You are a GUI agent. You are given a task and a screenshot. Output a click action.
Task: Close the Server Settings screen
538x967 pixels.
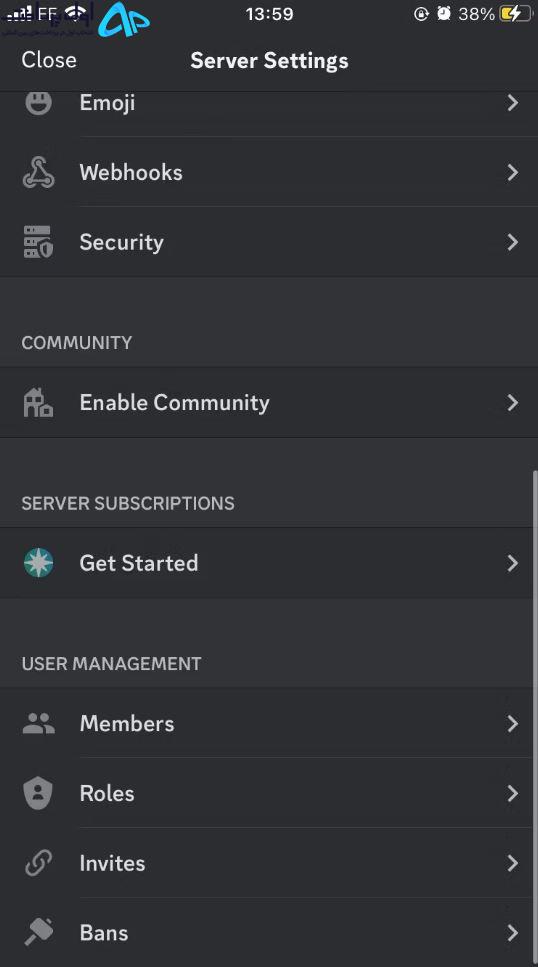point(49,60)
